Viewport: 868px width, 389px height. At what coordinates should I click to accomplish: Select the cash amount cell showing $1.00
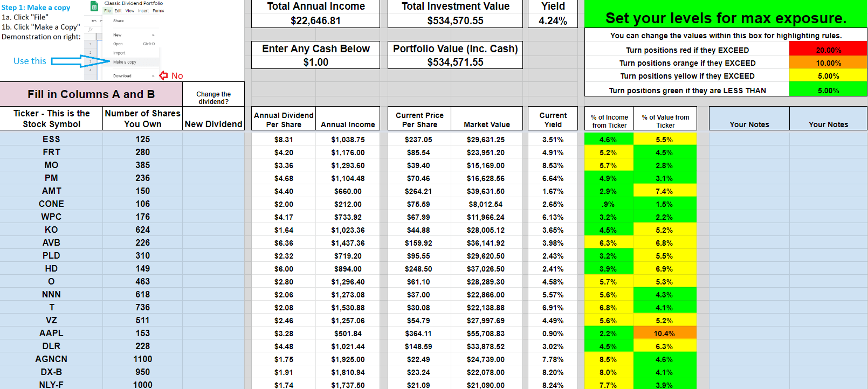coord(315,62)
